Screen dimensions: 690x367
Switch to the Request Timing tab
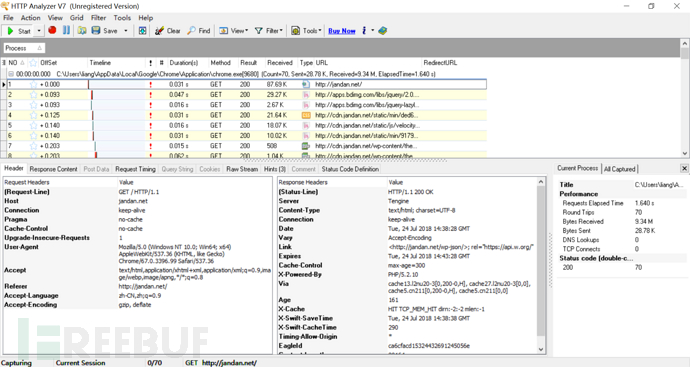click(135, 169)
